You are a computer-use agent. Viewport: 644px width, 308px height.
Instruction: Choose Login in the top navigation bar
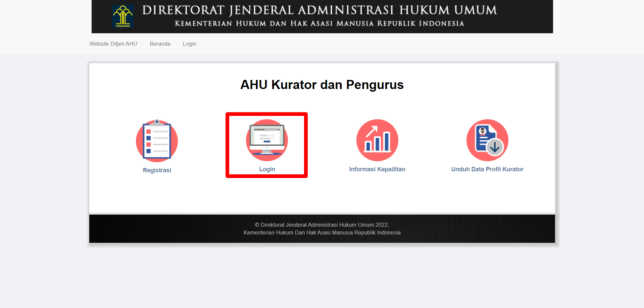click(x=189, y=44)
